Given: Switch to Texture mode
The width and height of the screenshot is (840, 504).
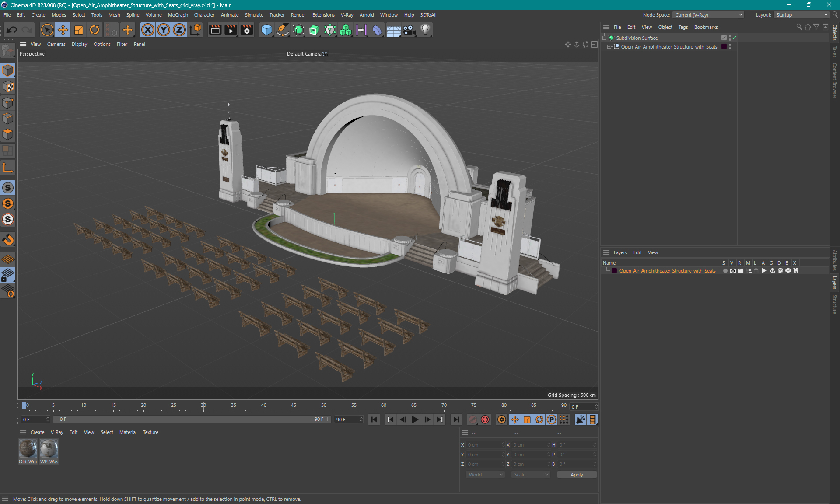Looking at the screenshot, I should pyautogui.click(x=8, y=87).
